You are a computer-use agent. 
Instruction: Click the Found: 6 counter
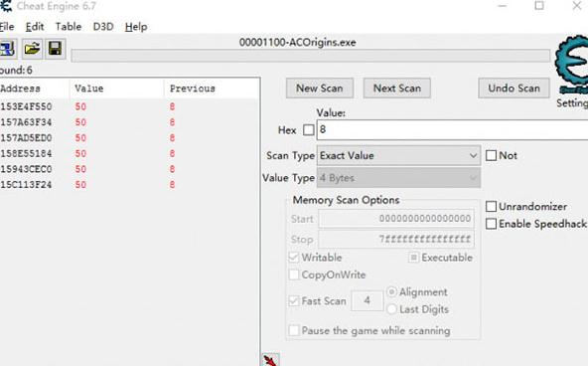(x=16, y=71)
